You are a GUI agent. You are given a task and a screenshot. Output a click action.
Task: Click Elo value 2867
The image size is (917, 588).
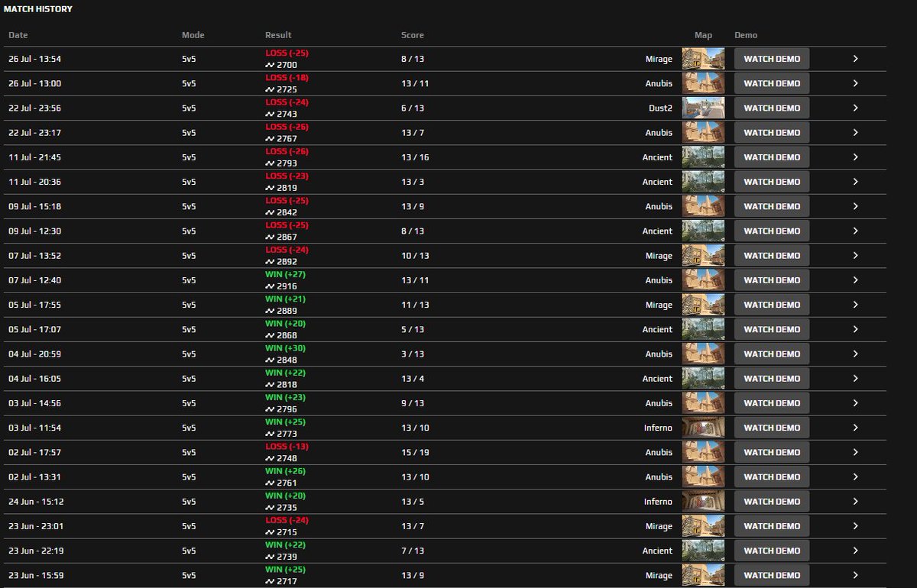(287, 237)
